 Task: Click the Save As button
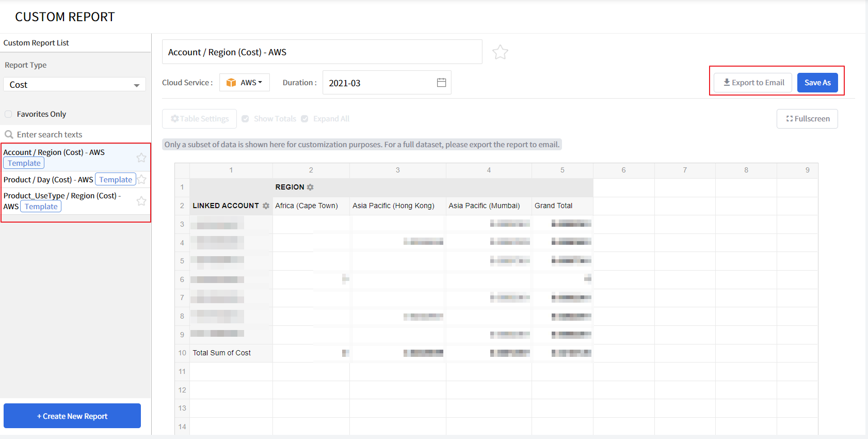(x=817, y=83)
